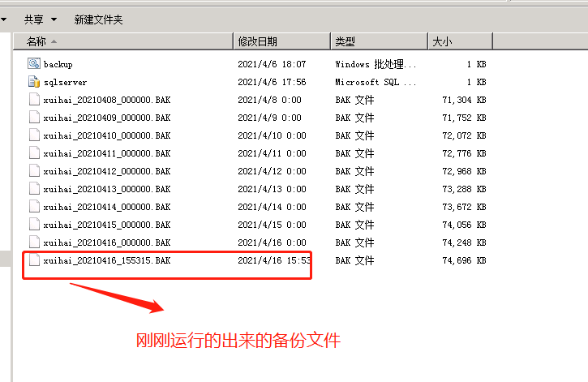The height and width of the screenshot is (382, 588).
Task: Click the date 2021/4/6 17:56
Action: pyautogui.click(x=272, y=82)
